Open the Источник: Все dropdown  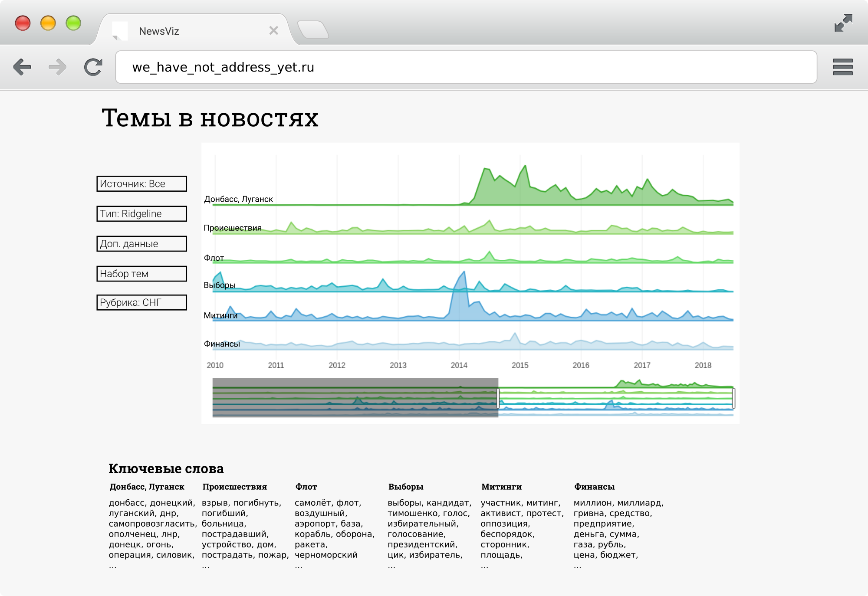click(x=141, y=184)
